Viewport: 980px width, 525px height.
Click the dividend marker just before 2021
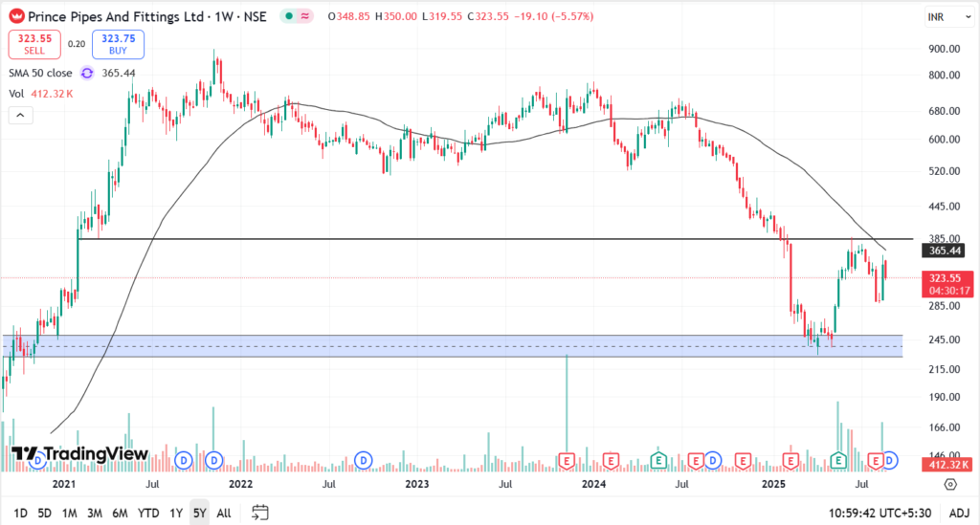point(37,461)
